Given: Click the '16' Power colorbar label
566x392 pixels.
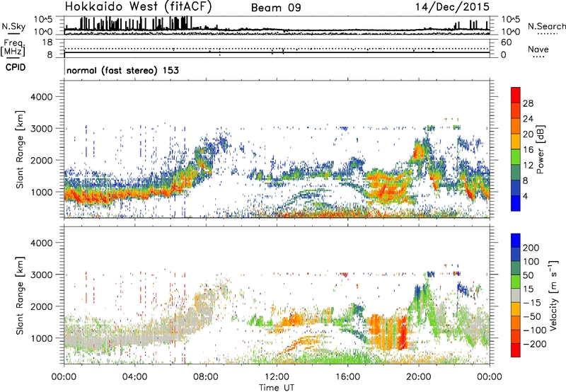Looking at the screenshot, I should tap(528, 150).
